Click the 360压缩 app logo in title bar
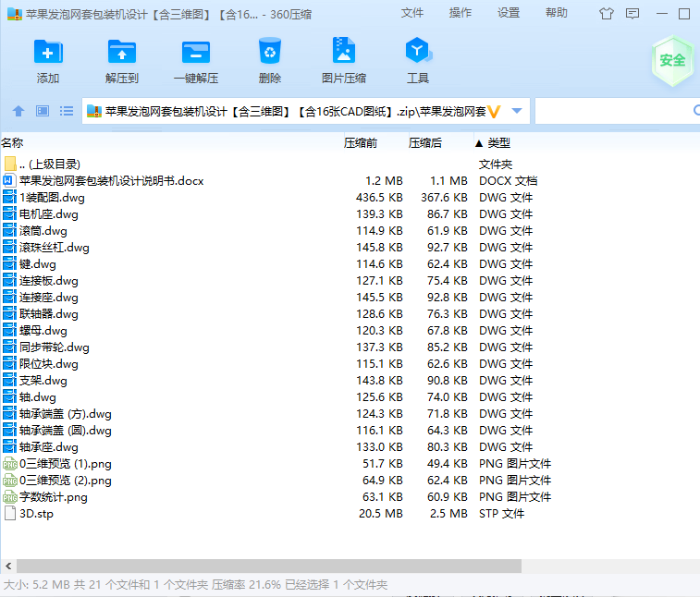Image resolution: width=700 pixels, height=597 pixels. click(x=14, y=14)
